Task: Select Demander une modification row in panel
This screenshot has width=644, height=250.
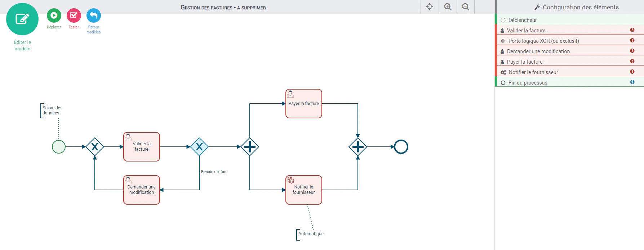Action: tap(570, 51)
